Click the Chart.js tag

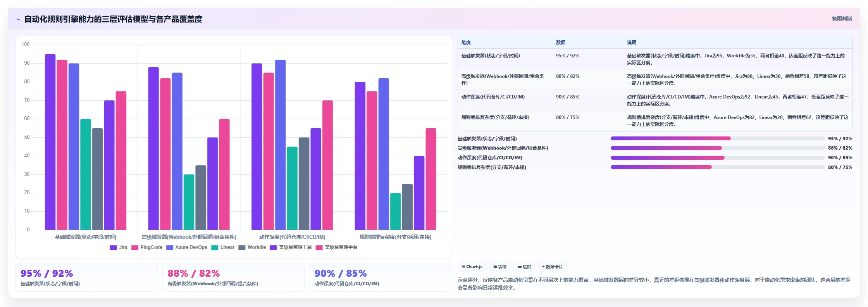472,267
